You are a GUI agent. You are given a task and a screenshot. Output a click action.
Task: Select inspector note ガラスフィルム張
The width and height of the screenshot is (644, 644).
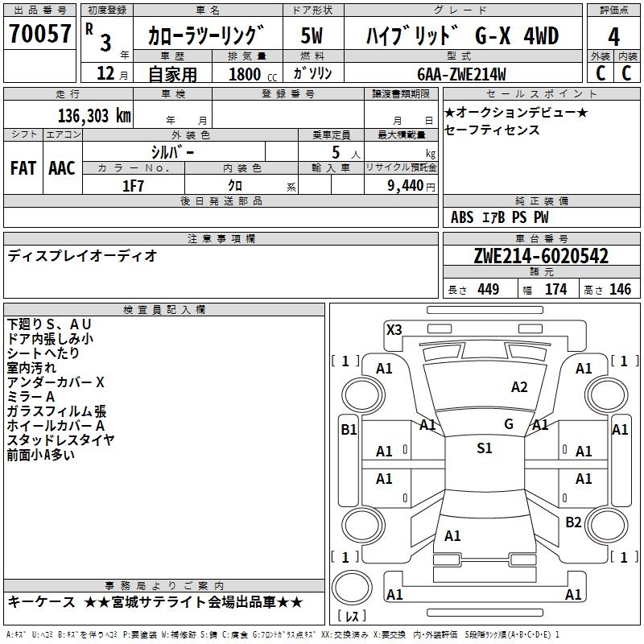56,411
